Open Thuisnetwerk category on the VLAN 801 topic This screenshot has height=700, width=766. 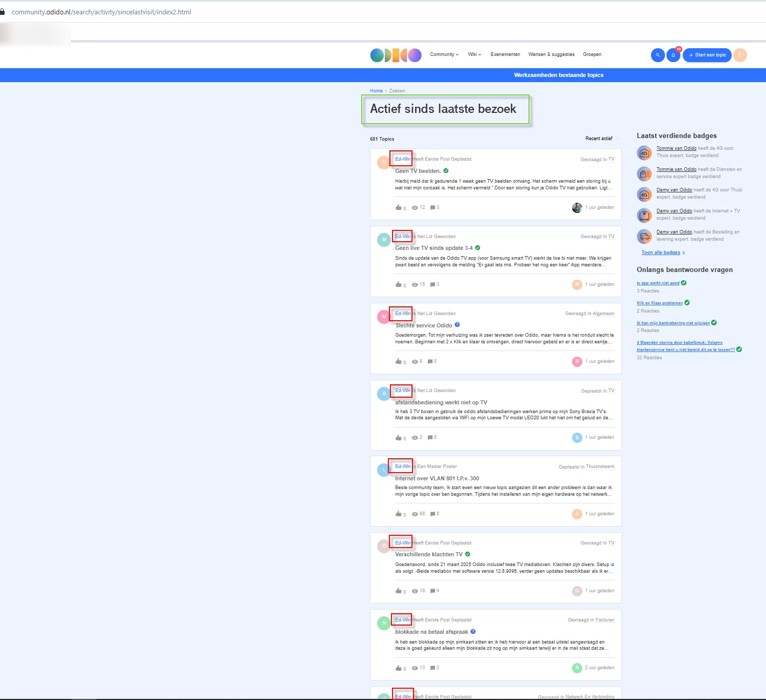click(x=600, y=466)
